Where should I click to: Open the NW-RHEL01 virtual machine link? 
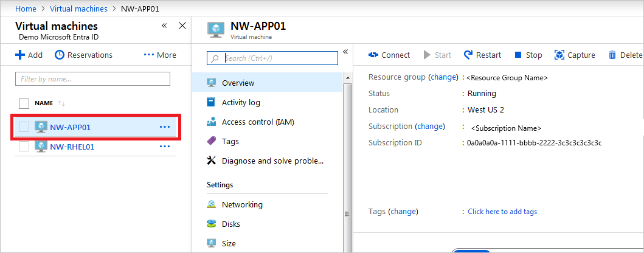[72, 147]
